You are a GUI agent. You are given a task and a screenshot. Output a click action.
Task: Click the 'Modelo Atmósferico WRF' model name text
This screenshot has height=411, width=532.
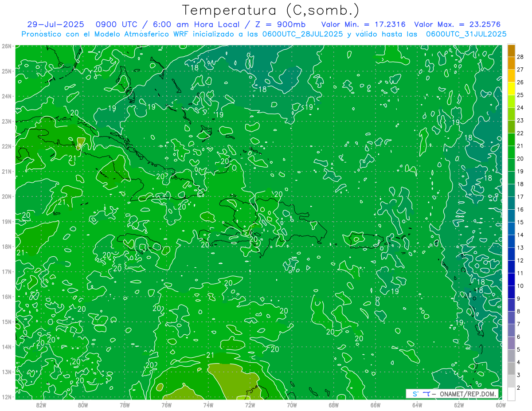pos(141,34)
